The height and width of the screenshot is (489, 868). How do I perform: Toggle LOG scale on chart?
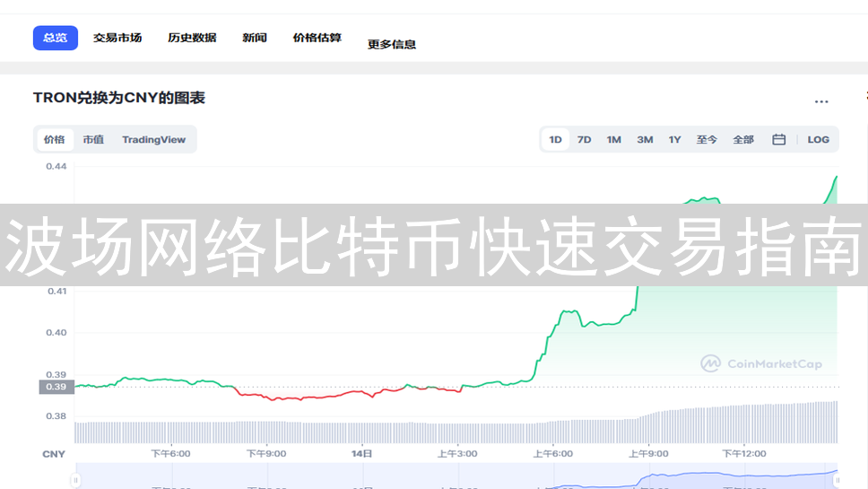pyautogui.click(x=818, y=140)
